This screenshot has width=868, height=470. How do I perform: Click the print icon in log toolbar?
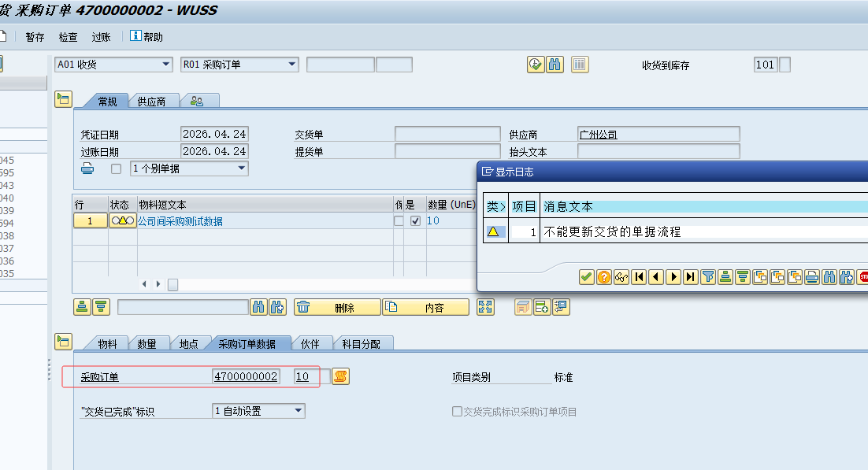[812, 276]
